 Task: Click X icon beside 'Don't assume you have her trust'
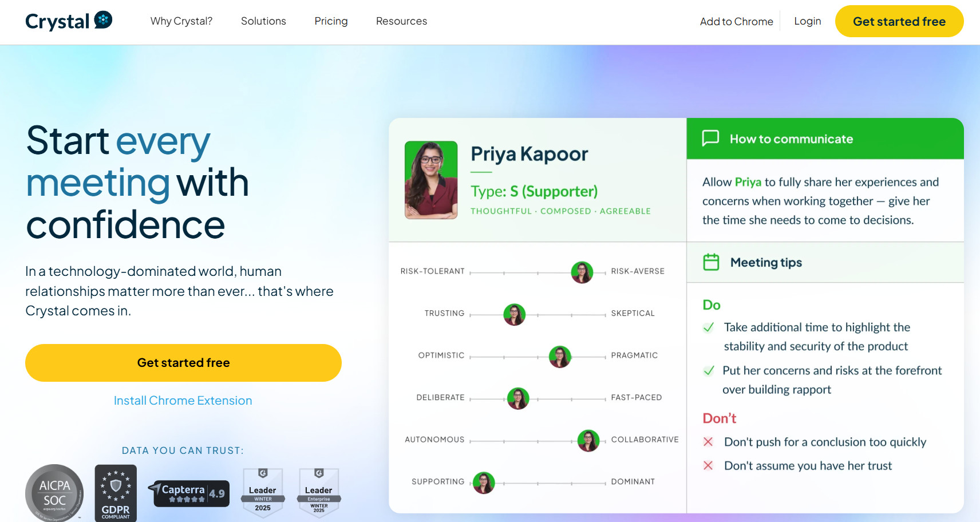(708, 465)
